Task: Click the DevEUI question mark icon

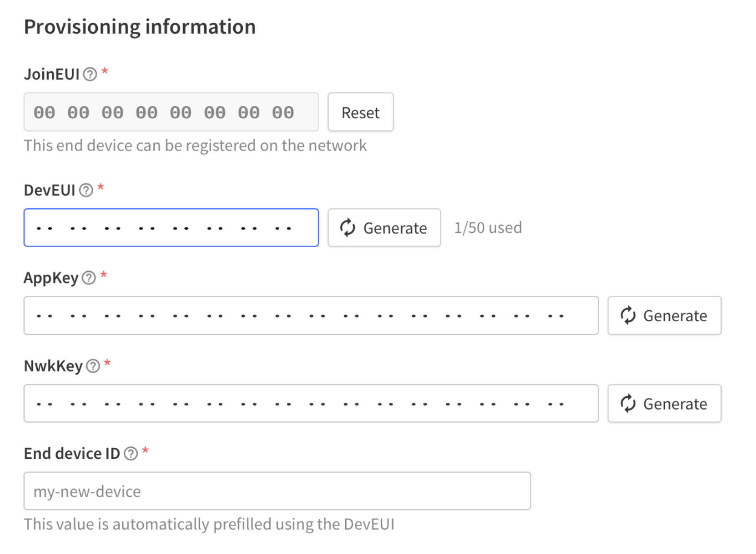Action: click(86, 190)
